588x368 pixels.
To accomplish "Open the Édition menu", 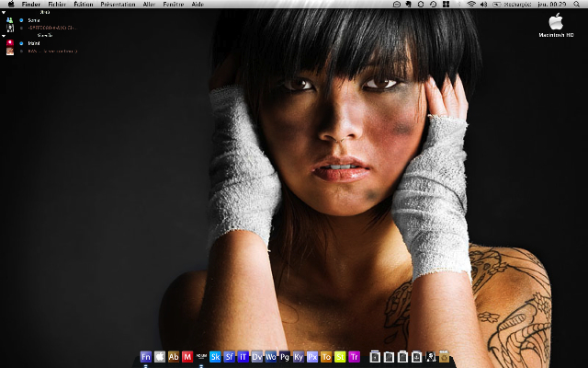I will pyautogui.click(x=84, y=4).
